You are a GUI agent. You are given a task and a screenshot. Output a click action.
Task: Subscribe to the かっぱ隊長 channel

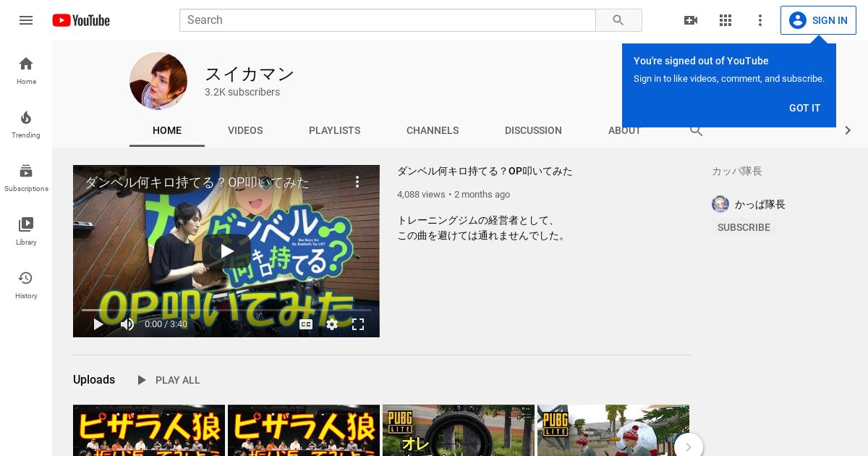tap(744, 227)
